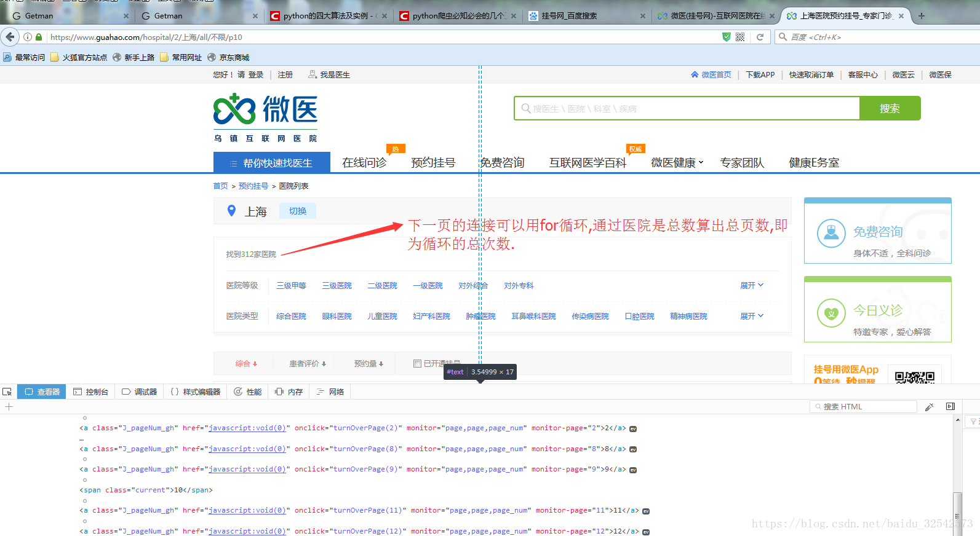The height and width of the screenshot is (536, 980).
Task: Click the plus icon to add node in inspector
Action: coord(9,407)
